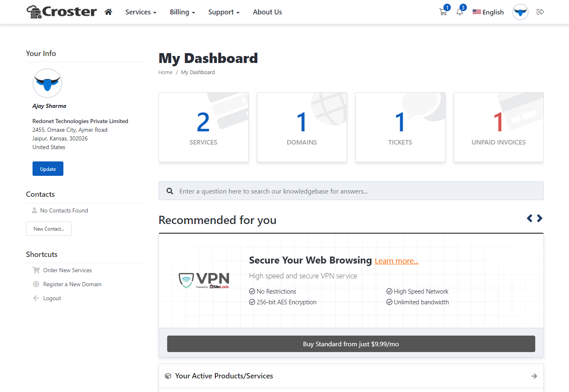Image resolution: width=569 pixels, height=392 pixels.
Task: Click the logout icon in top bar
Action: [x=540, y=12]
